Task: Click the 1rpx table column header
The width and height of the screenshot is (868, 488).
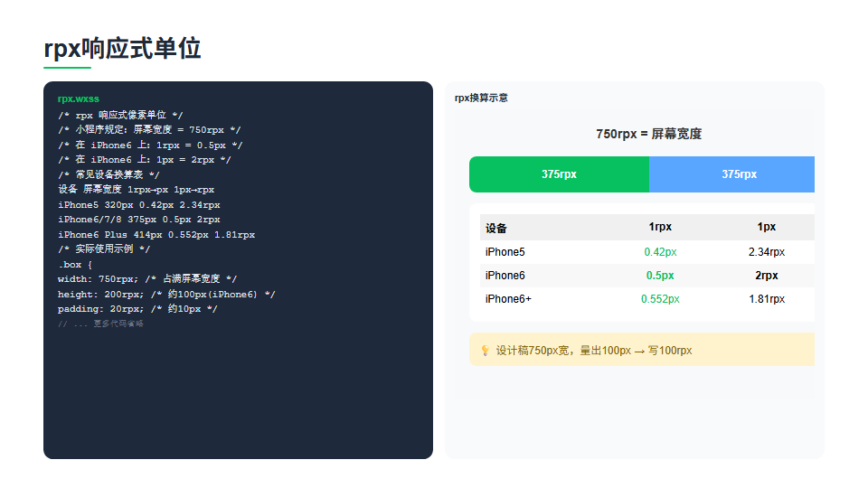Action: pos(660,227)
